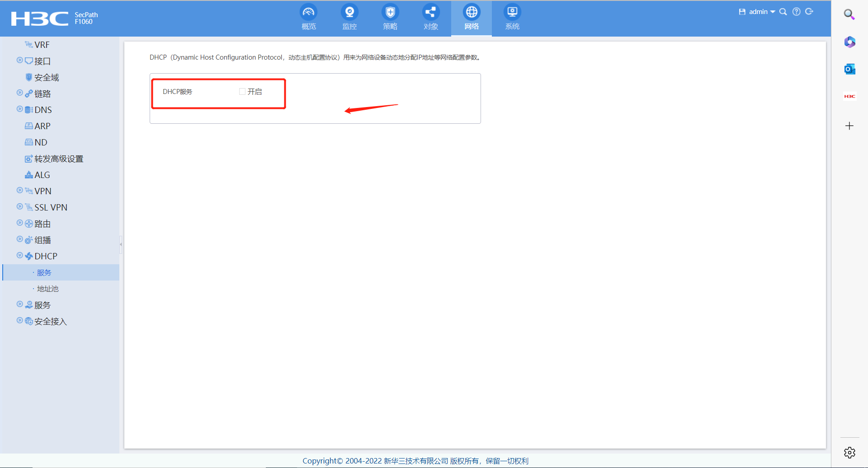Open the sidebar settings gear icon
This screenshot has width=868, height=468.
click(849, 452)
